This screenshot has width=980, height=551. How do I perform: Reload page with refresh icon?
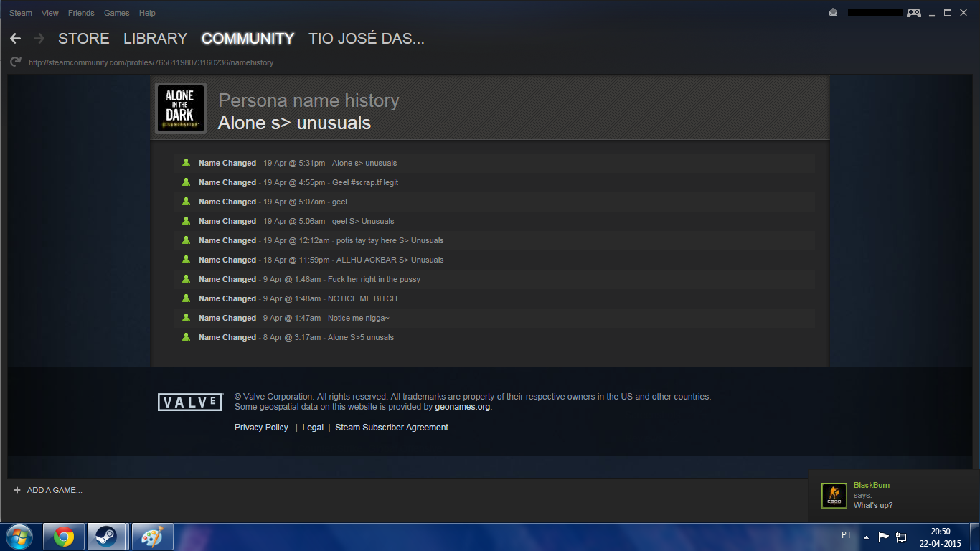15,62
